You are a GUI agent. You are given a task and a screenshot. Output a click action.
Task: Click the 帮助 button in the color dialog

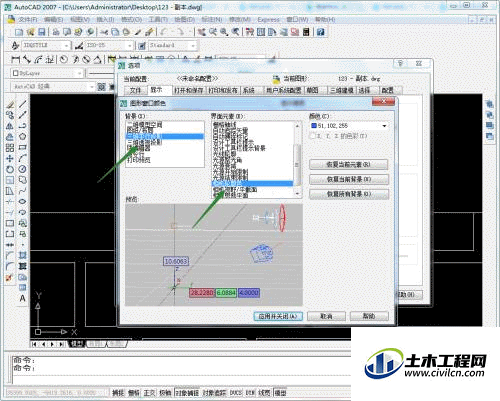369,316
